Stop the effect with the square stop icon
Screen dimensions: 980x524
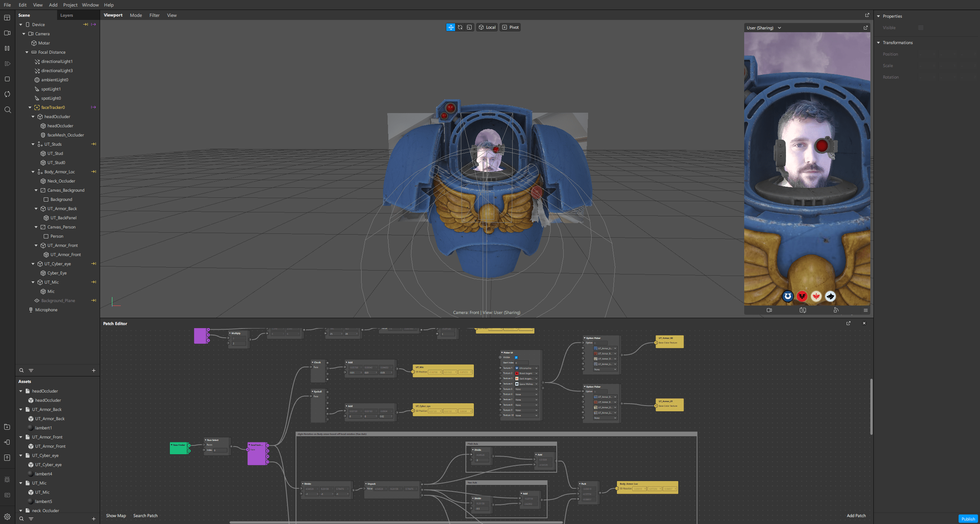point(7,79)
